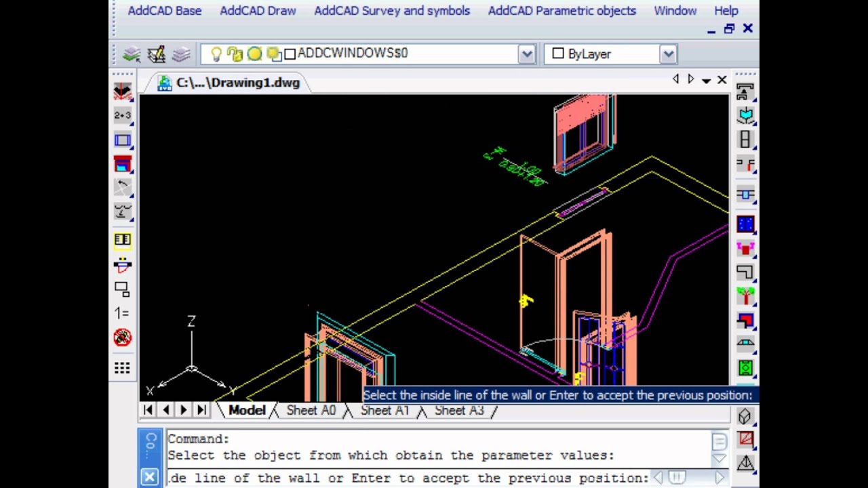Go to the last layout tab arrow
Image resolution: width=868 pixels, height=488 pixels.
tap(201, 410)
